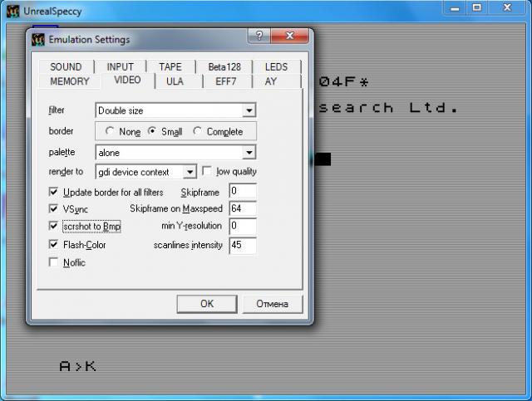Click the Skipframe on Maxspeed field
This screenshot has width=532, height=401.
point(242,208)
